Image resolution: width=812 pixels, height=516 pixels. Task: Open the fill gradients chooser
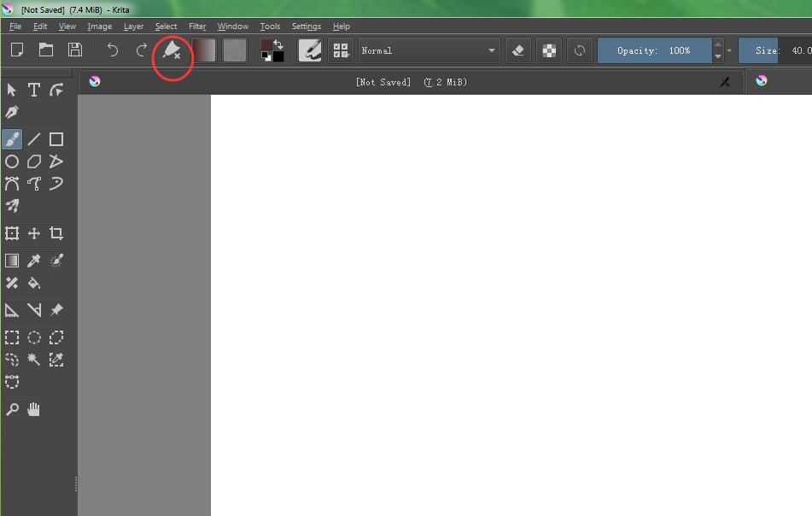pyautogui.click(x=204, y=50)
